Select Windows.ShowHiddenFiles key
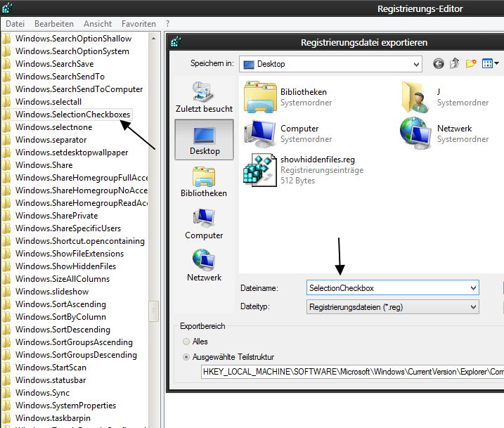 pyautogui.click(x=66, y=266)
